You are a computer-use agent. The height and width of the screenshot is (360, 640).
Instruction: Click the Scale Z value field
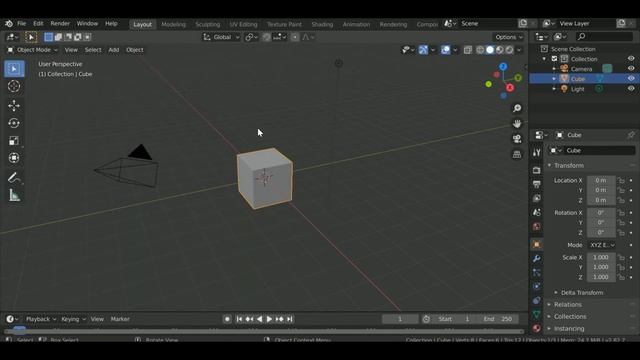[x=601, y=277]
